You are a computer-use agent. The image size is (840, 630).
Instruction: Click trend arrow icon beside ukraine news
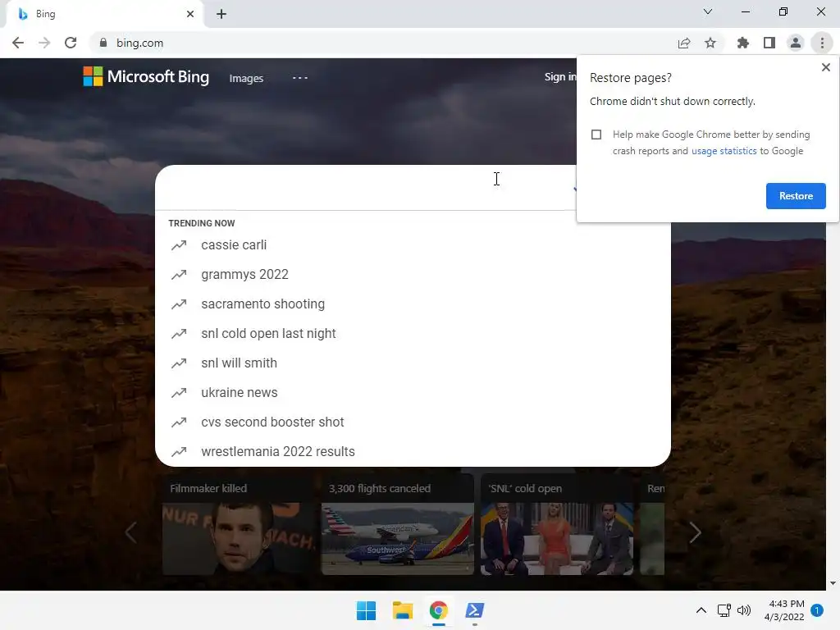point(179,393)
